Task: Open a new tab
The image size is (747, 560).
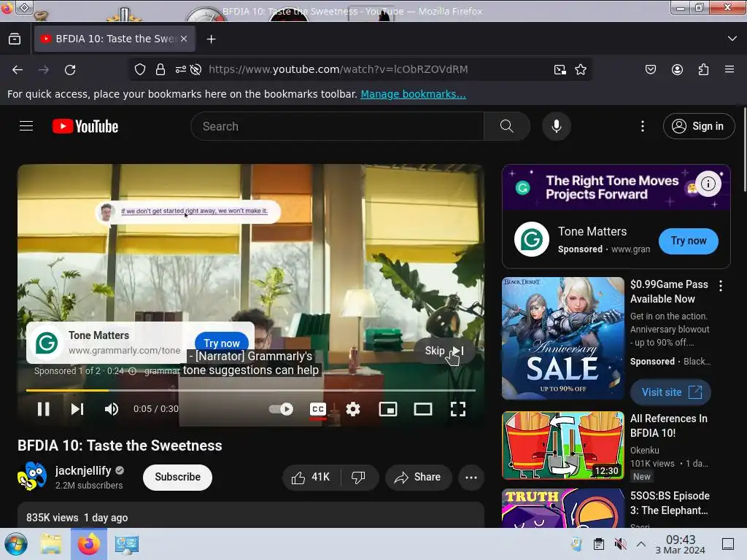Action: (x=211, y=39)
